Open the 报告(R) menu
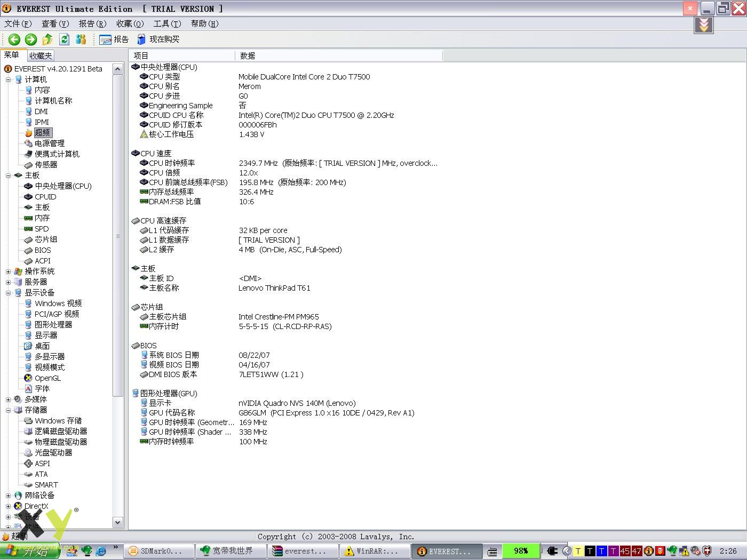The height and width of the screenshot is (560, 747). click(93, 23)
